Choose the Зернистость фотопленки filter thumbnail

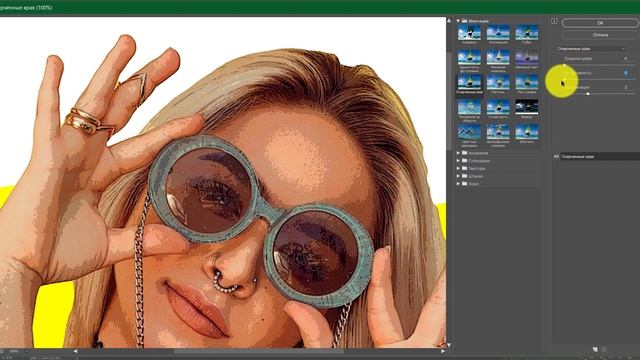pos(469,57)
